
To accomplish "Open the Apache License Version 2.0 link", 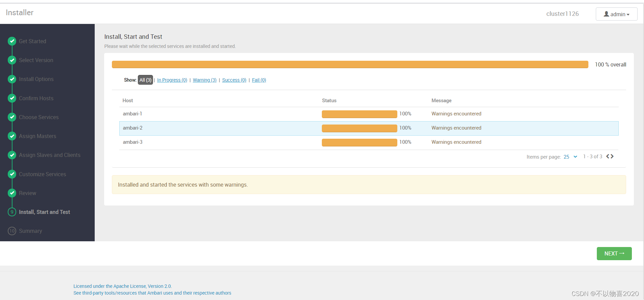I will tap(122, 286).
